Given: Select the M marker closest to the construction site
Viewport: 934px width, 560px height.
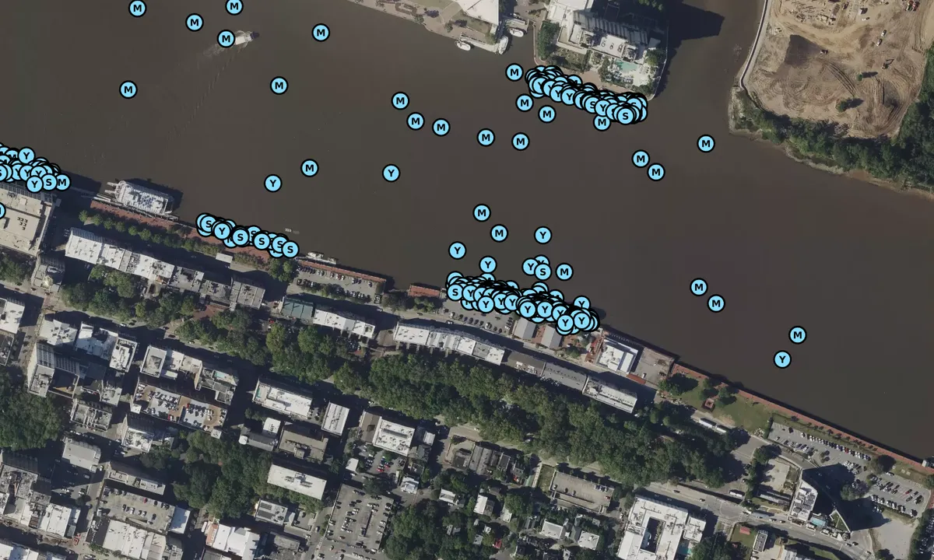Looking at the screenshot, I should 706,144.
